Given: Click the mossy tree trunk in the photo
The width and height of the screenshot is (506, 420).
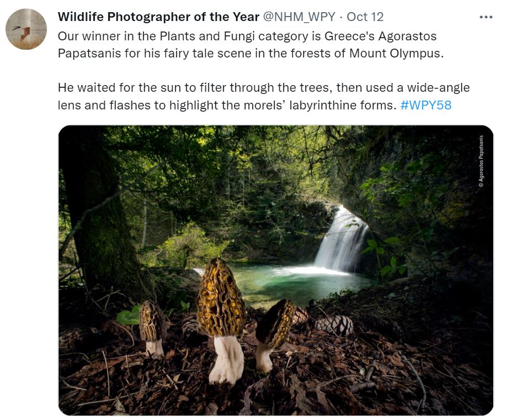Looking at the screenshot, I should pyautogui.click(x=100, y=219).
